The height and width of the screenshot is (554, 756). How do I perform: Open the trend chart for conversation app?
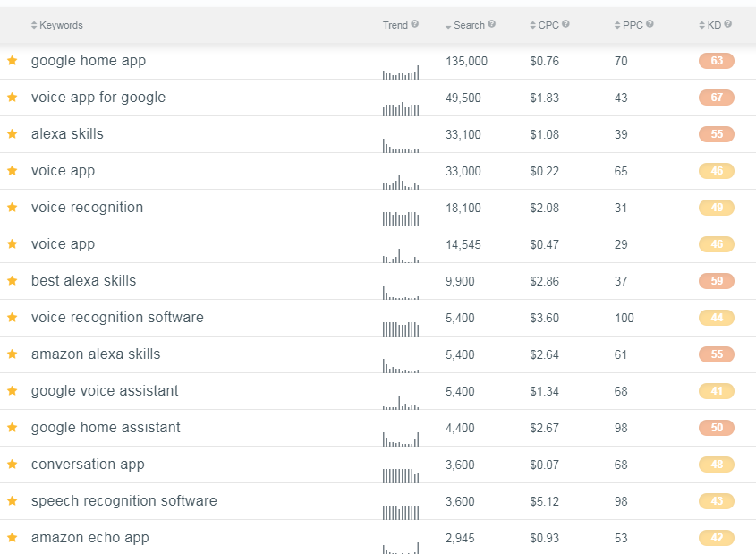401,475
